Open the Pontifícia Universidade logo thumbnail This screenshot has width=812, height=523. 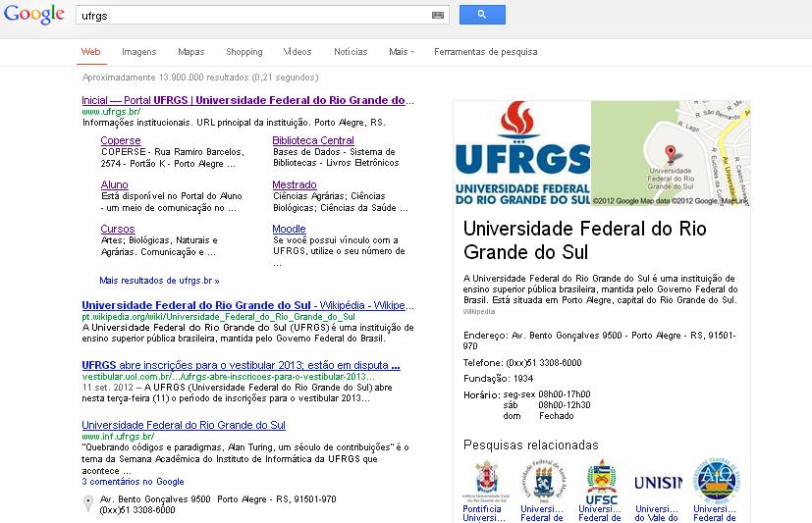[486, 481]
